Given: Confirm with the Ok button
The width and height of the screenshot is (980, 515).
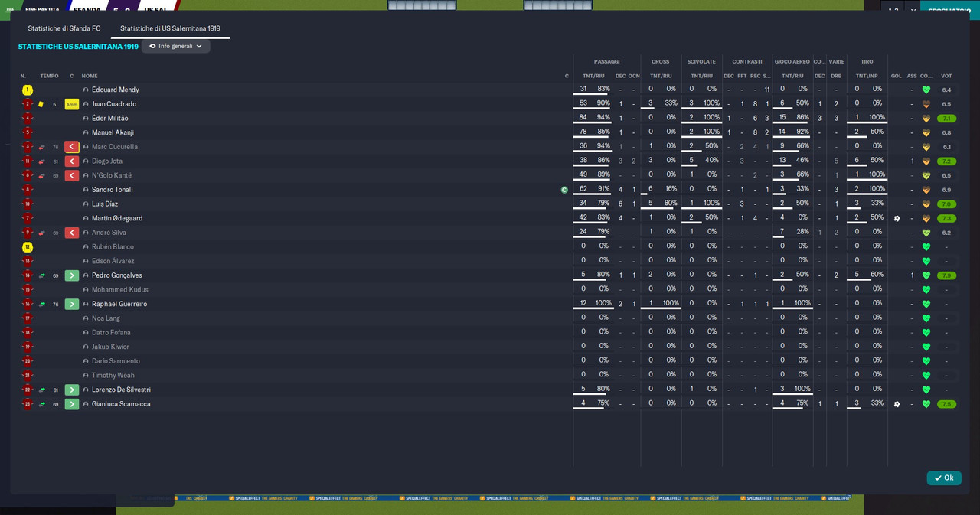Looking at the screenshot, I should click(944, 478).
